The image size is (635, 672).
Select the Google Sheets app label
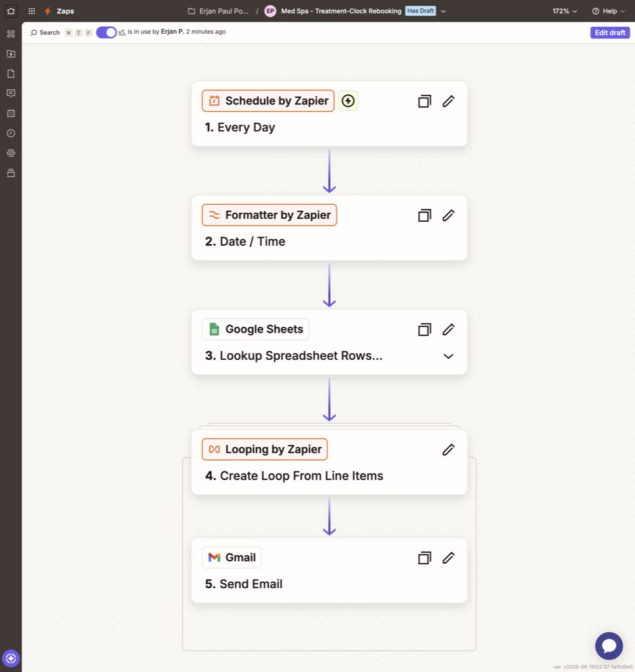point(255,329)
